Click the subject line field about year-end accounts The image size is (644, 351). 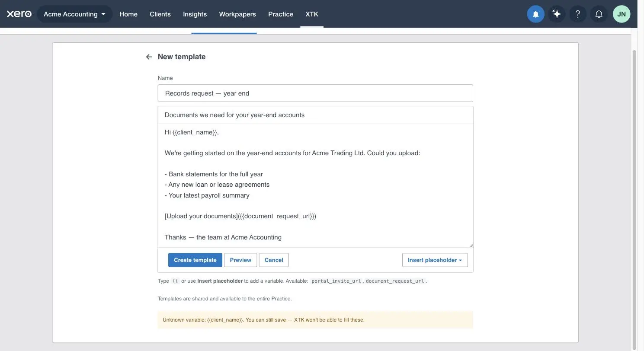(x=315, y=115)
